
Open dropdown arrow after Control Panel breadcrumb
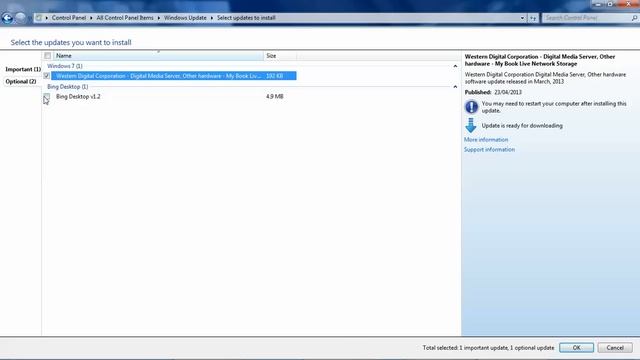pyautogui.click(x=91, y=18)
